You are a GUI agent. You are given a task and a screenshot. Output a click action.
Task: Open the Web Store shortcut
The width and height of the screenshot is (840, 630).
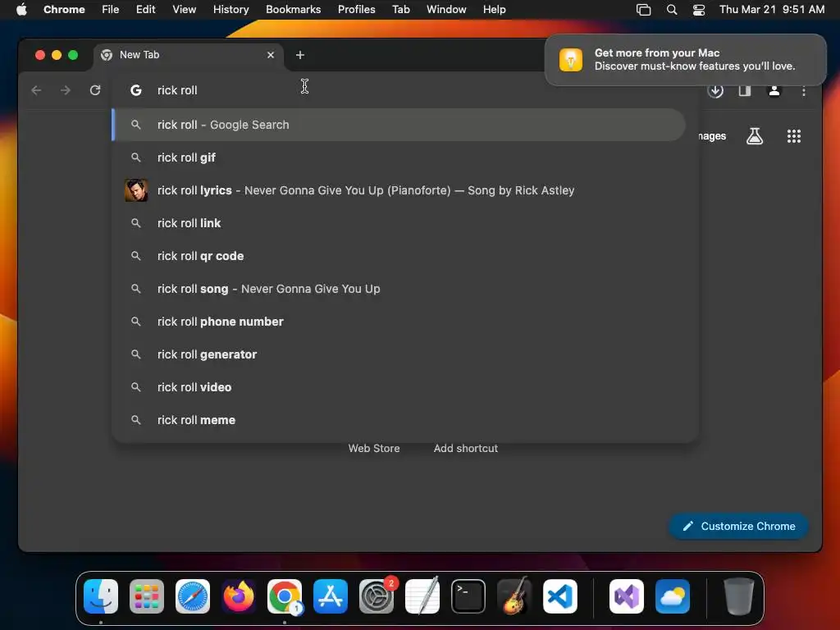[374, 449]
